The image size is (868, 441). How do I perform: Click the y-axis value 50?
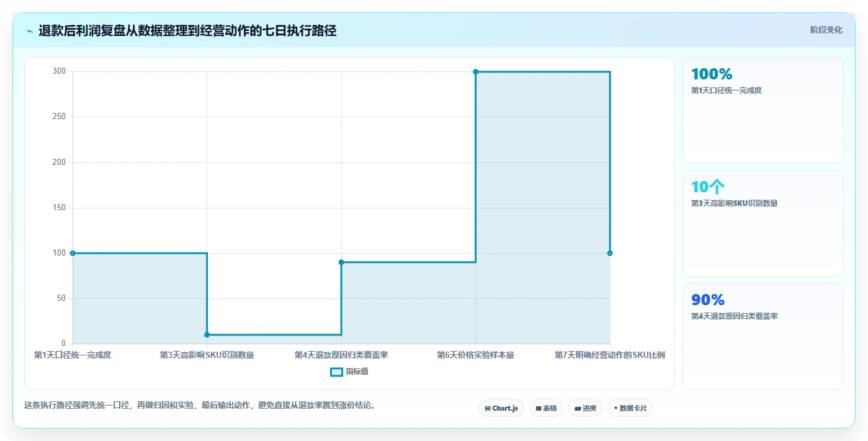[x=61, y=298]
